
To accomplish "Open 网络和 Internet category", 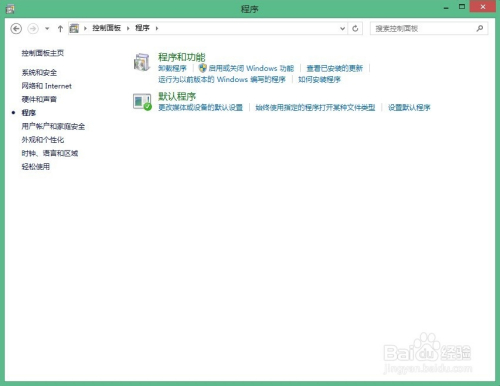I will click(x=47, y=86).
